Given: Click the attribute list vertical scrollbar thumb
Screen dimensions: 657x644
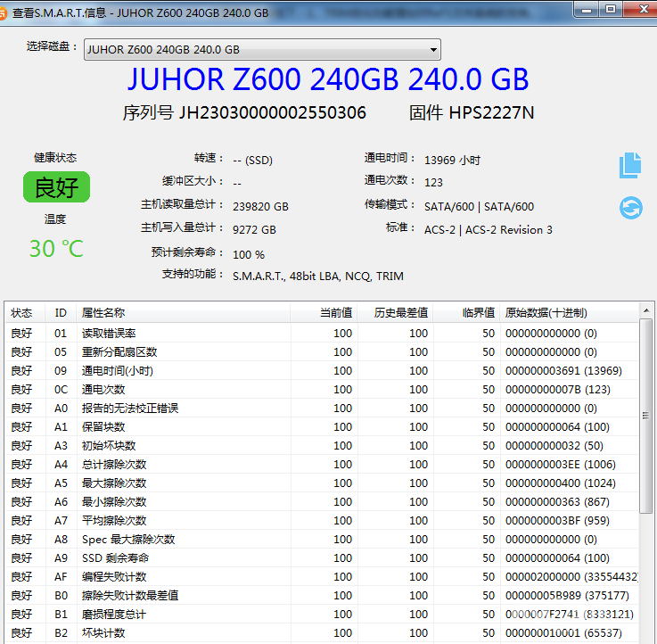Looking at the screenshot, I should pos(646,415).
